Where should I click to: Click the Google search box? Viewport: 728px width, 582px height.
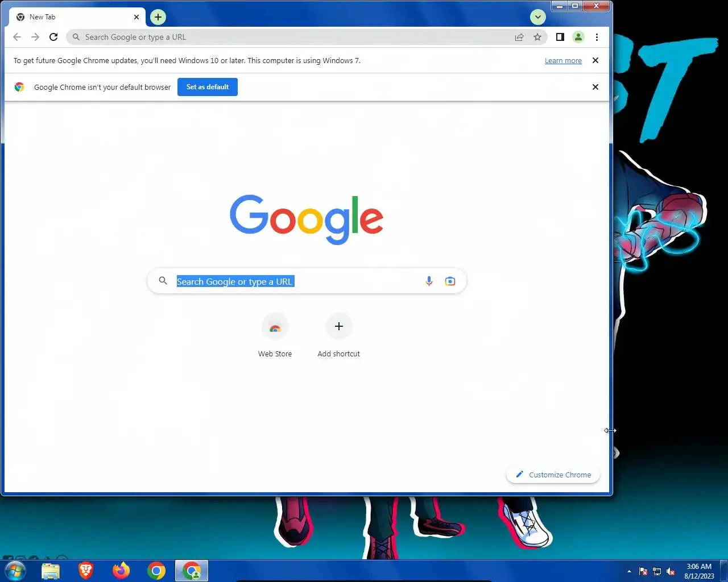(307, 281)
